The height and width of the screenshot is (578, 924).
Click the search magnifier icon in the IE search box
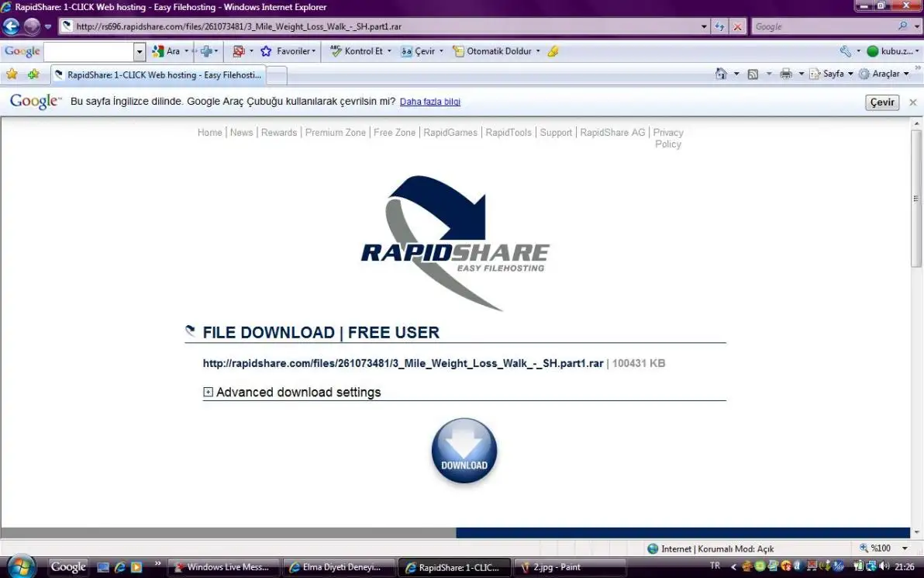(x=902, y=26)
